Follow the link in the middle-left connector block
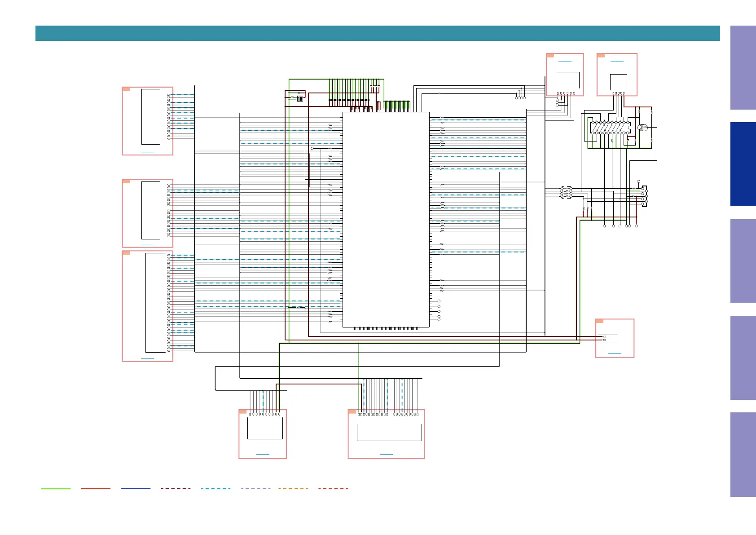This screenshot has width=756, height=535. click(147, 245)
